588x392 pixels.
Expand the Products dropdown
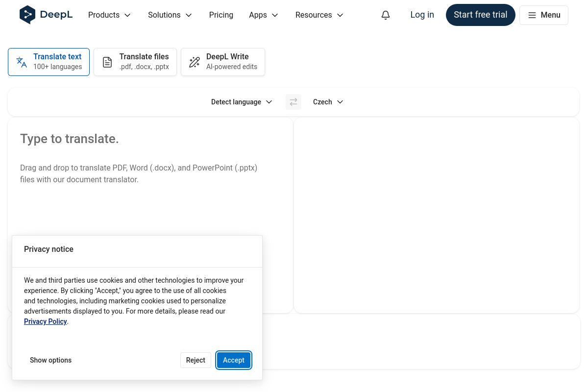[109, 15]
